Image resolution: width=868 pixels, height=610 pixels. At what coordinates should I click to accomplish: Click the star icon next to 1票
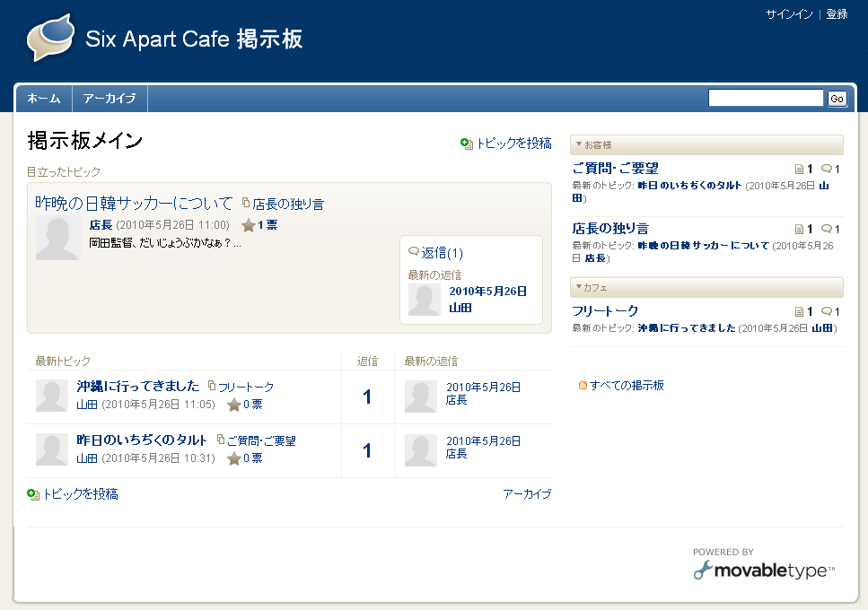(249, 225)
